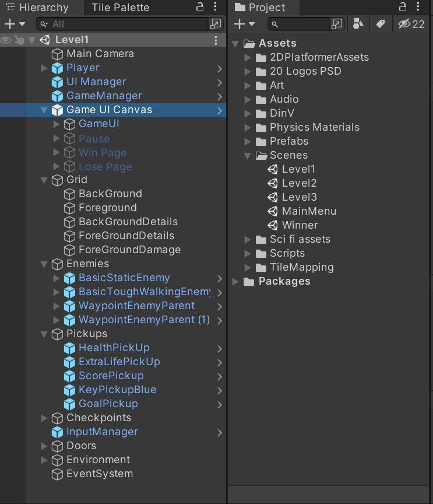Switch to the Tile Palette tab
Screen dimensions: 433x504
[x=121, y=8]
